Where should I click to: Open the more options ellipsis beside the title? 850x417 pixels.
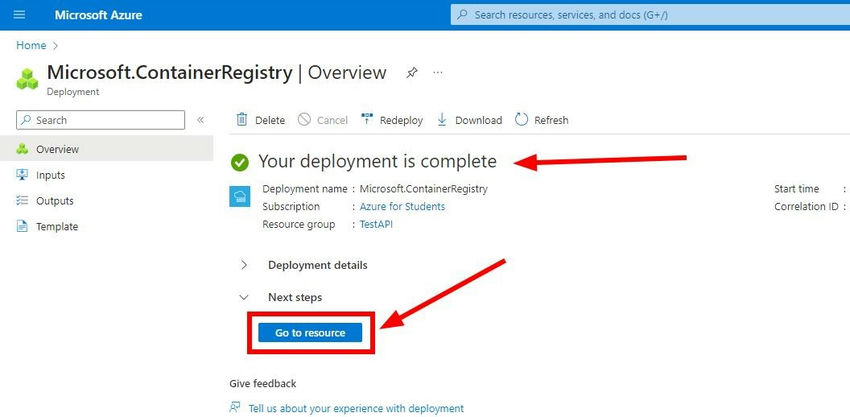(438, 73)
